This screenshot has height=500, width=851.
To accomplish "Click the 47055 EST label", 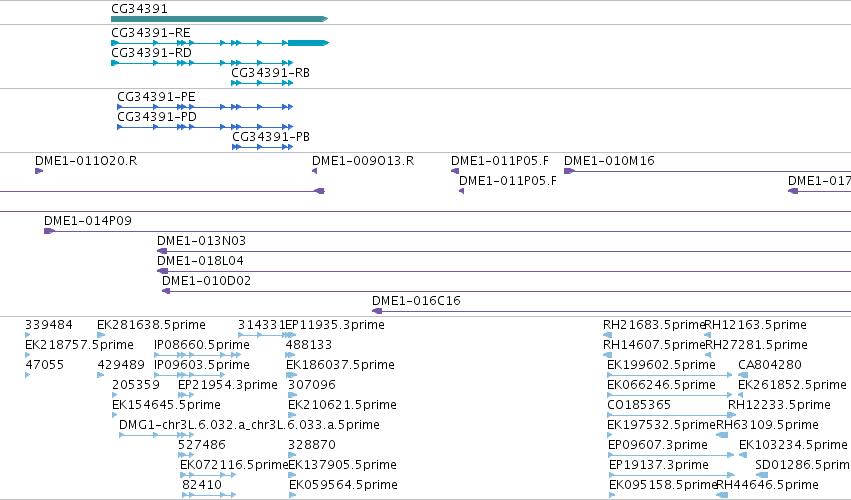I will pyautogui.click(x=45, y=365).
